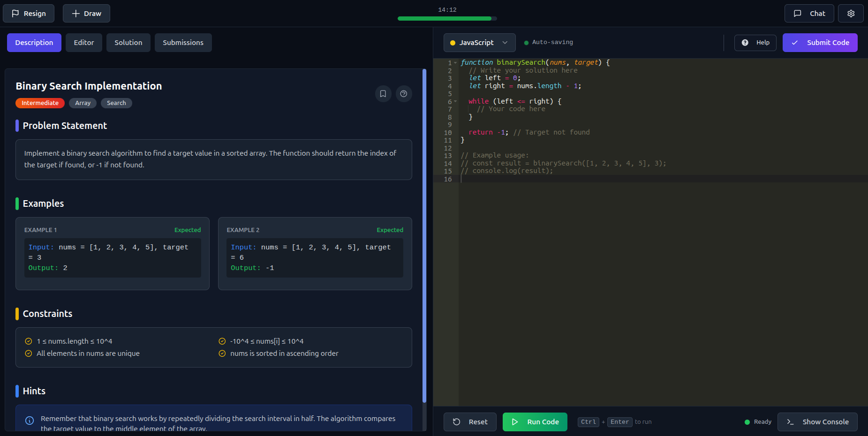Image resolution: width=868 pixels, height=436 pixels.
Task: Open the JavaScript language dropdown
Action: (479, 43)
